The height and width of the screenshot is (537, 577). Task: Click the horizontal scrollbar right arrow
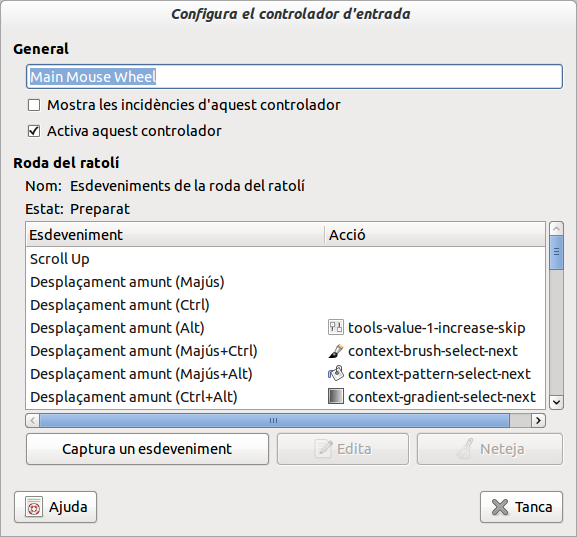pos(538,420)
